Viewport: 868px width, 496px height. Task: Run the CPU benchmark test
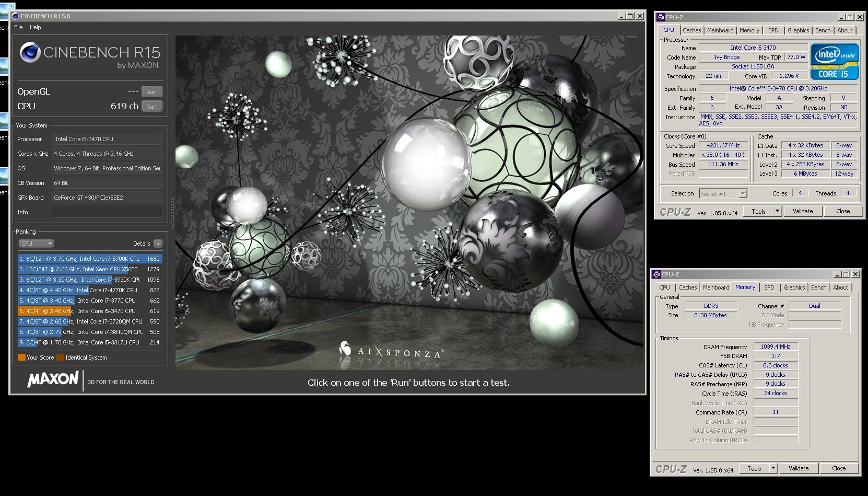(151, 106)
